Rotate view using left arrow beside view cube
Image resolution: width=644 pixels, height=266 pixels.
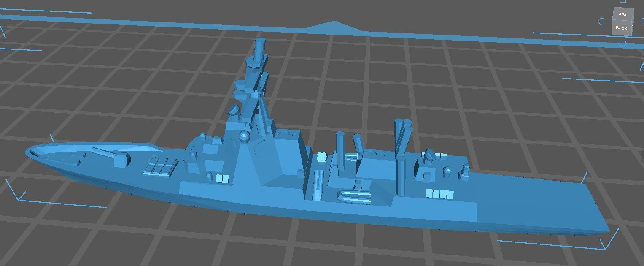pyautogui.click(x=601, y=22)
